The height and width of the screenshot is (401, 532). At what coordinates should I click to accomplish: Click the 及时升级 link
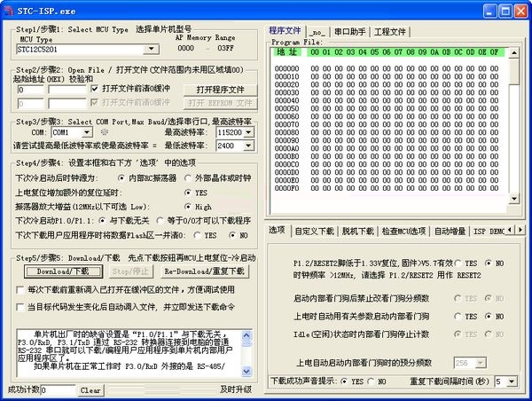pyautogui.click(x=236, y=389)
